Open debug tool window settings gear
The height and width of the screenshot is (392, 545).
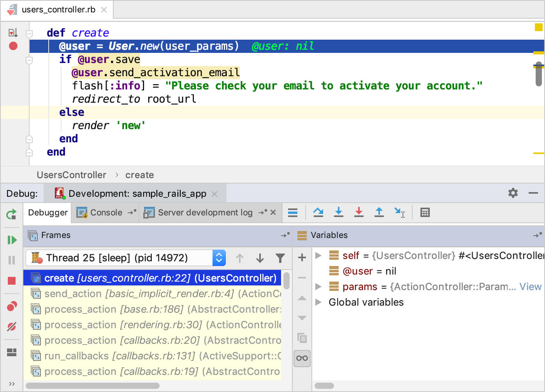(513, 193)
